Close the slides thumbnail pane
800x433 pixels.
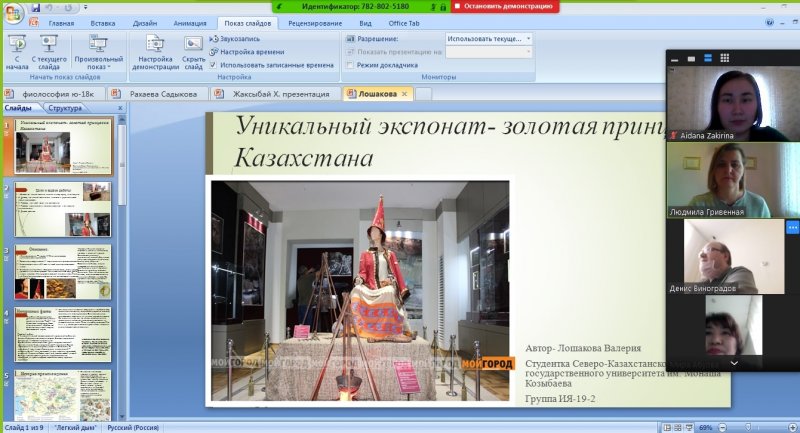coord(120,108)
